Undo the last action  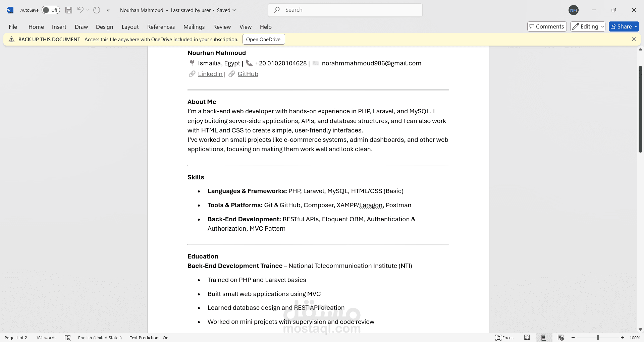coord(80,10)
